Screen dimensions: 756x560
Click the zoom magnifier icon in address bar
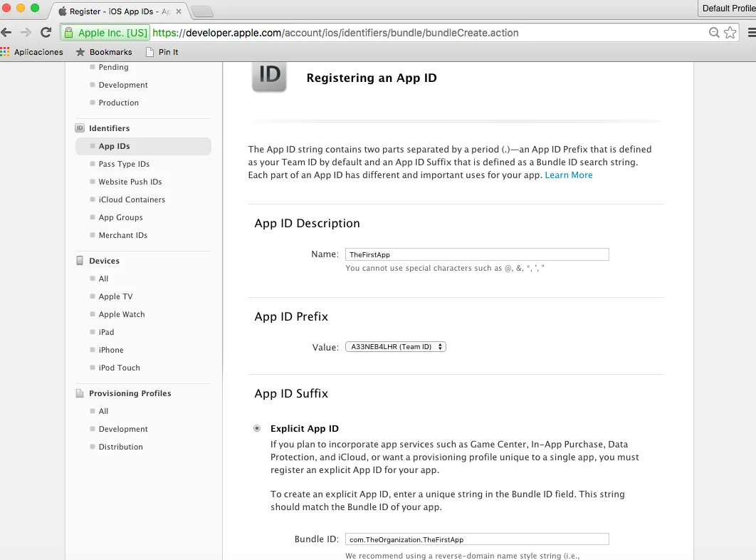(x=714, y=32)
